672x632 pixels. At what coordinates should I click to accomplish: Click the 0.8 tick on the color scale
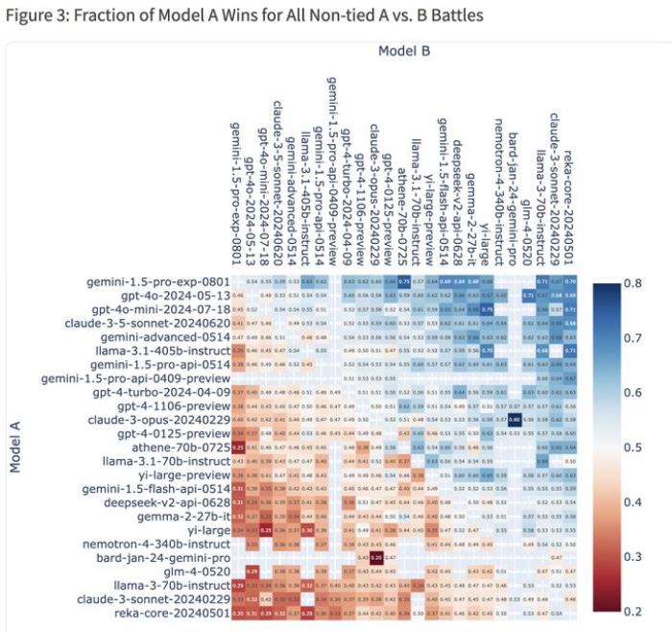633,283
